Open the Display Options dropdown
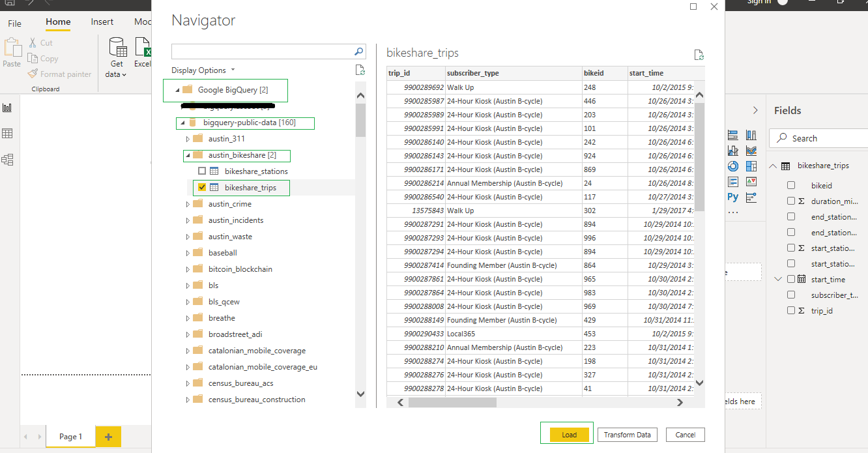The width and height of the screenshot is (868, 453). [x=203, y=70]
